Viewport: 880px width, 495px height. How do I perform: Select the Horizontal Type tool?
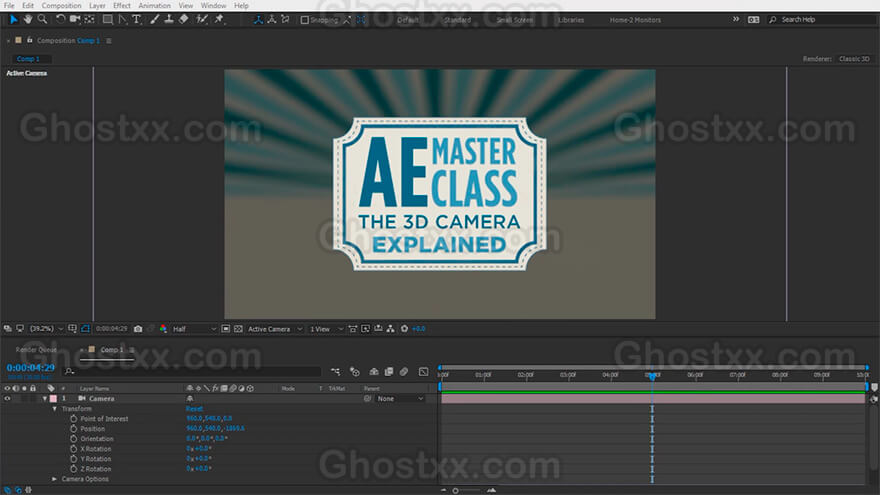click(136, 20)
